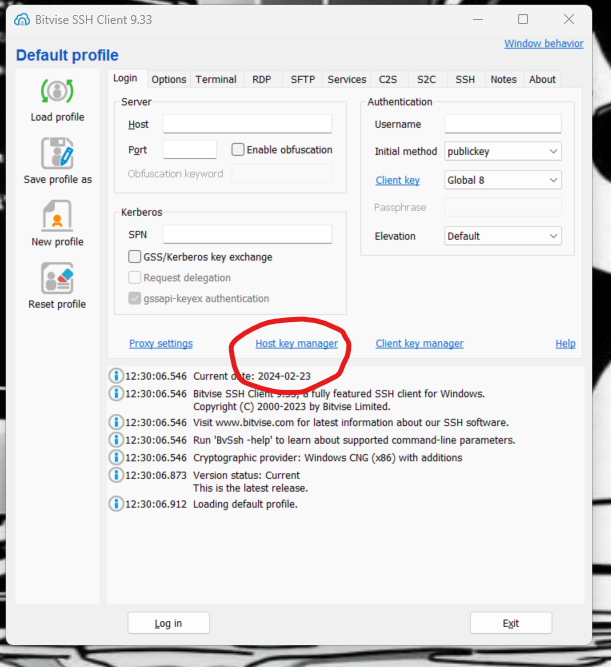Minimize the Bitvise SSH Client window

478,19
